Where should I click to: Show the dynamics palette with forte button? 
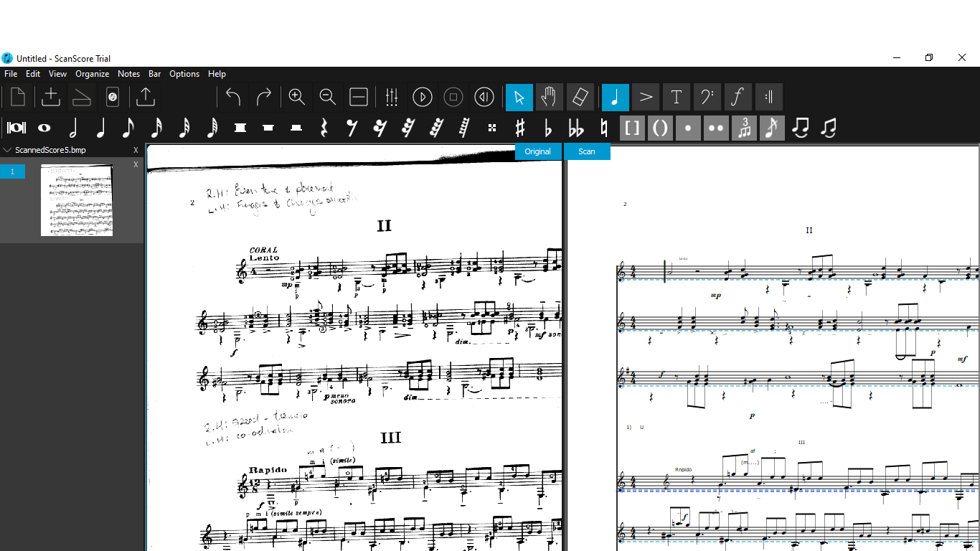[738, 97]
